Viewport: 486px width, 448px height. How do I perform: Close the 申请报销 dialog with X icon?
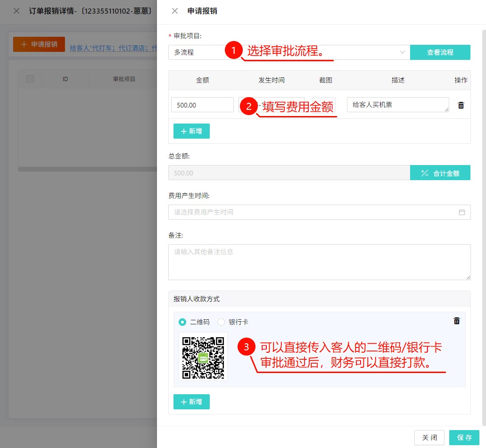(175, 11)
